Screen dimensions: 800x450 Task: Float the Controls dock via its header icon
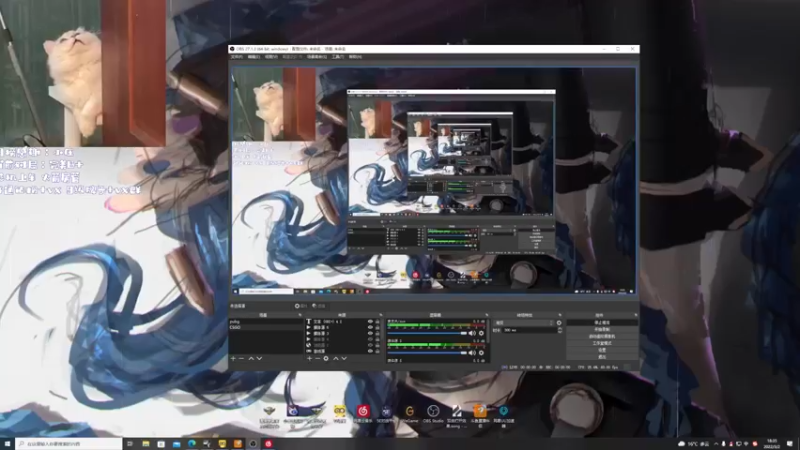(635, 315)
